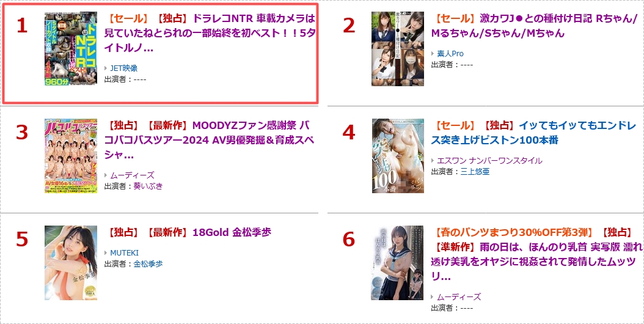Click the arrow icon beside JET映像
Screen dimensions: 644x324
106,68
